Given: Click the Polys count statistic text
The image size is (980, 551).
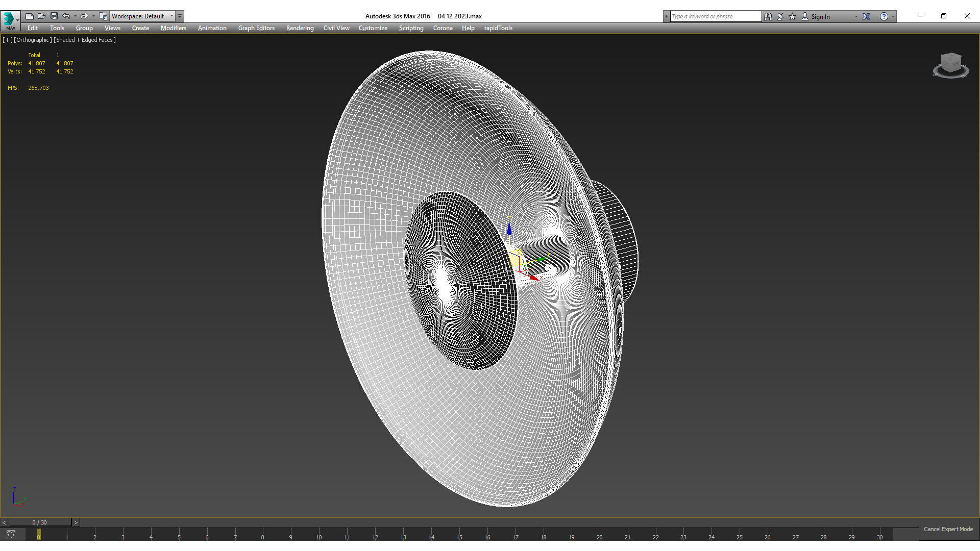Looking at the screenshot, I should tap(40, 63).
